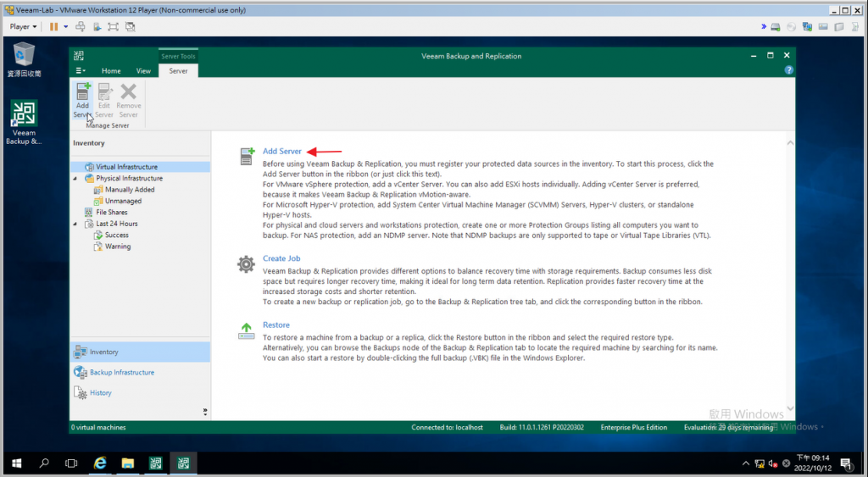Image resolution: width=868 pixels, height=477 pixels.
Task: Select the Veeam Backup desktop shortcut
Action: (x=24, y=122)
